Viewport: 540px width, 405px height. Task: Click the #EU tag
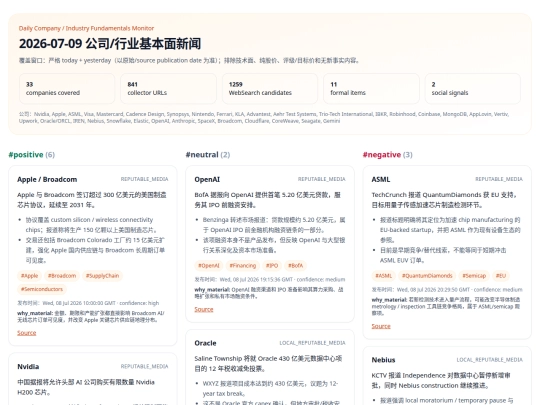(501, 276)
